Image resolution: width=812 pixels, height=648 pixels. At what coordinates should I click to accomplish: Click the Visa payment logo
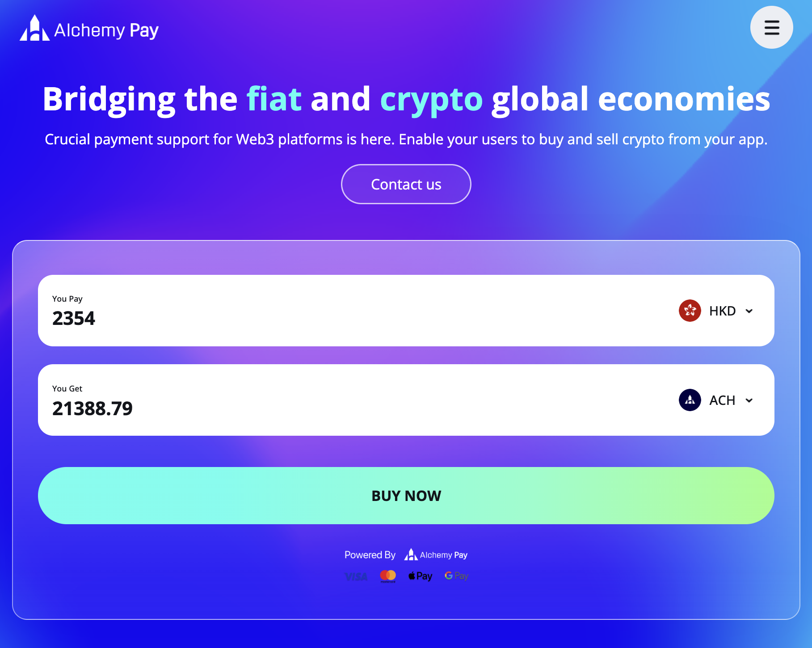(x=356, y=576)
